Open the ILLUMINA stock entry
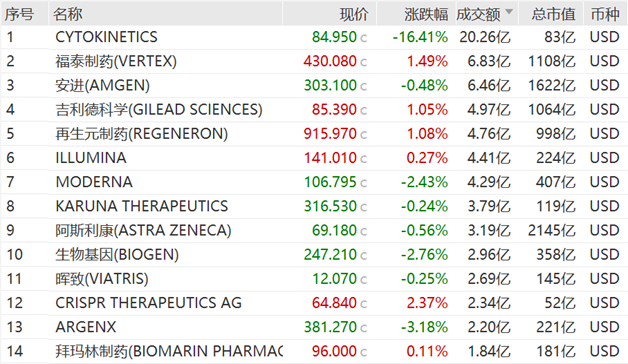628x364 pixels. click(x=314, y=158)
